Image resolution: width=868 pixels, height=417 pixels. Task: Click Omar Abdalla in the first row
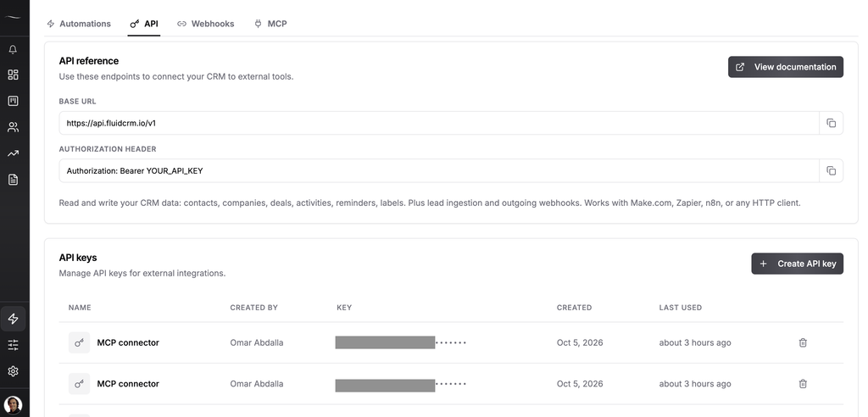[257, 342]
